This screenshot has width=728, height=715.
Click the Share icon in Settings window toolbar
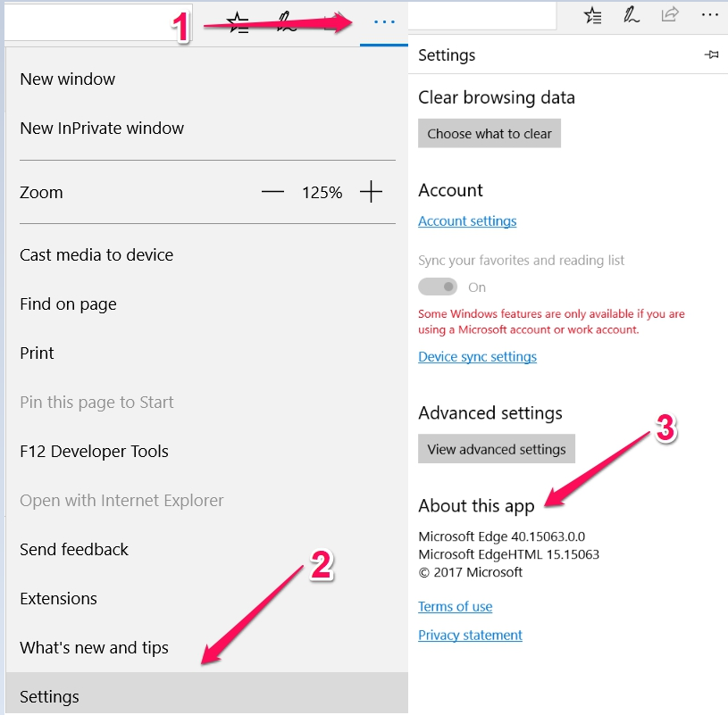(670, 15)
